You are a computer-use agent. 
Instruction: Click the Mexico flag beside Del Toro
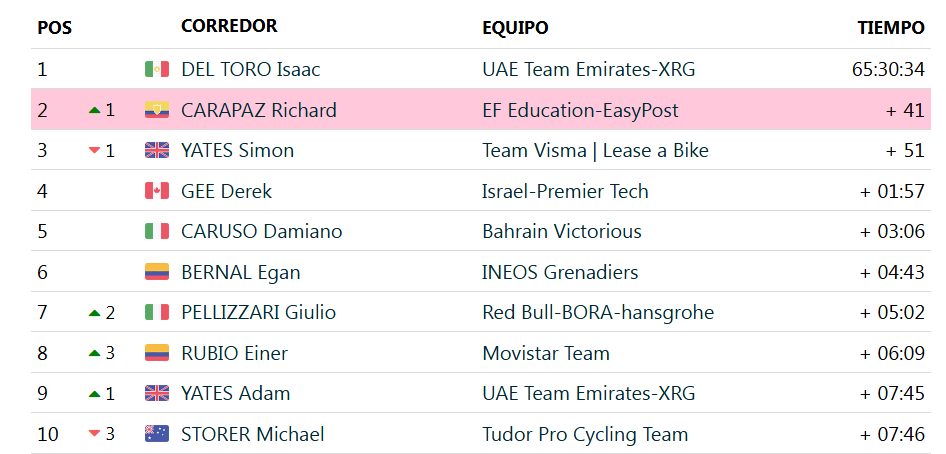click(157, 69)
